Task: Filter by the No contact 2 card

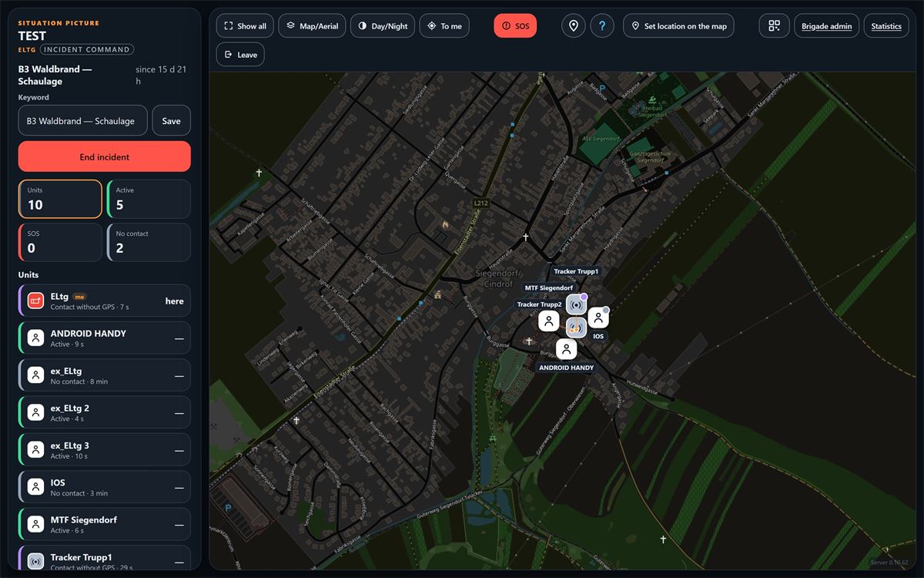Action: 149,242
